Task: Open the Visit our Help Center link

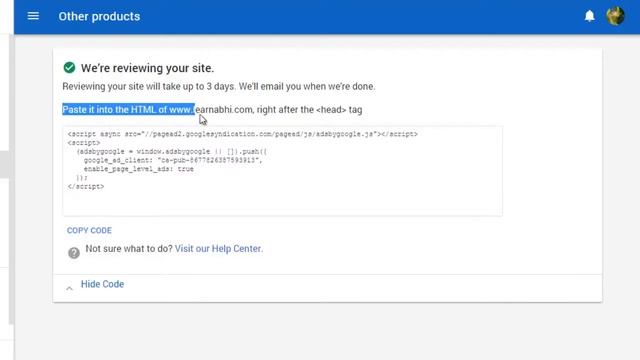Action: pyautogui.click(x=219, y=249)
